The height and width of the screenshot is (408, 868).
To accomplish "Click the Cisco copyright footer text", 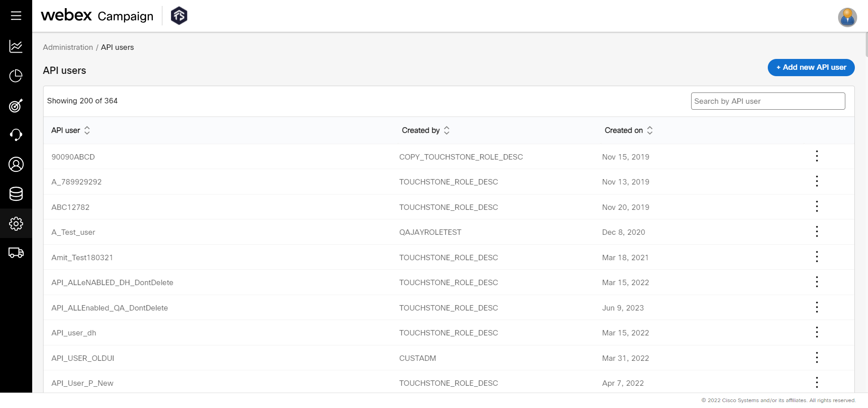I will pyautogui.click(x=778, y=400).
